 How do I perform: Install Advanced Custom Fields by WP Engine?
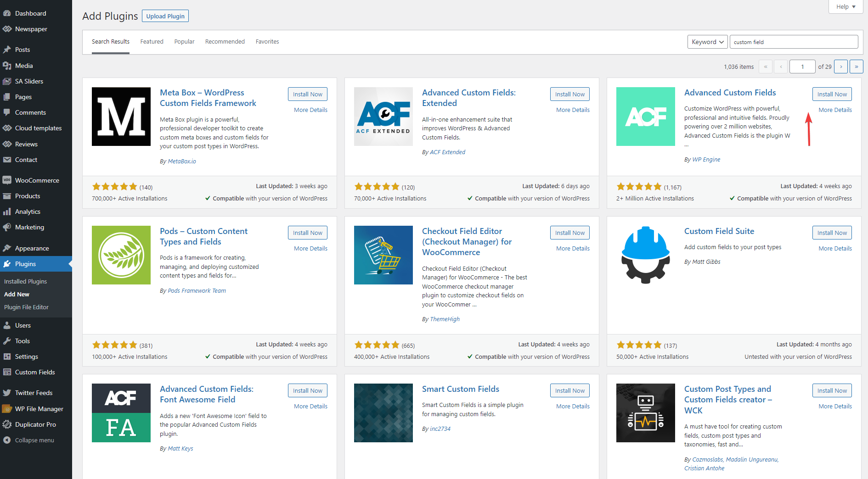click(832, 94)
